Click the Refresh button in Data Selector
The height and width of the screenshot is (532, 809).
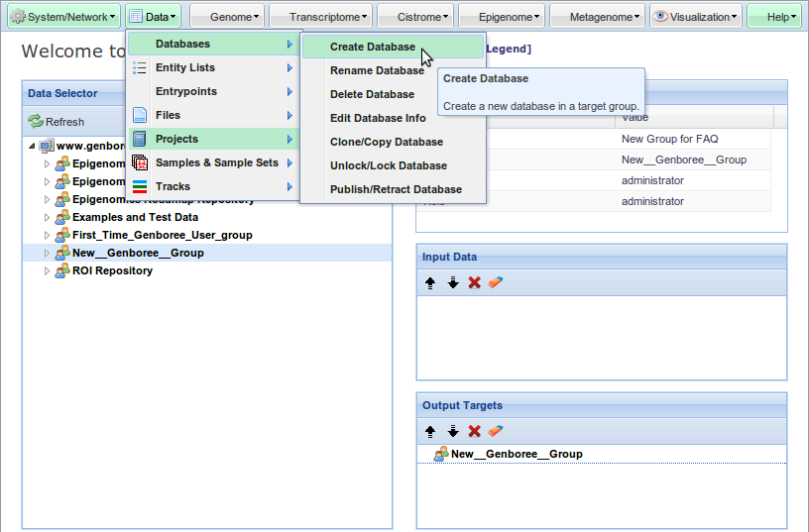click(57, 122)
